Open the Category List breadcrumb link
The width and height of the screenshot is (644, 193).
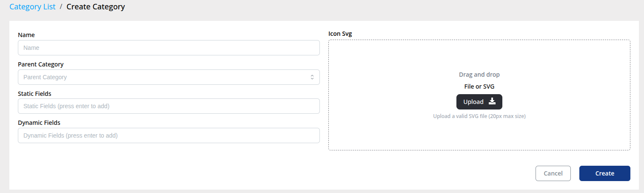click(32, 7)
